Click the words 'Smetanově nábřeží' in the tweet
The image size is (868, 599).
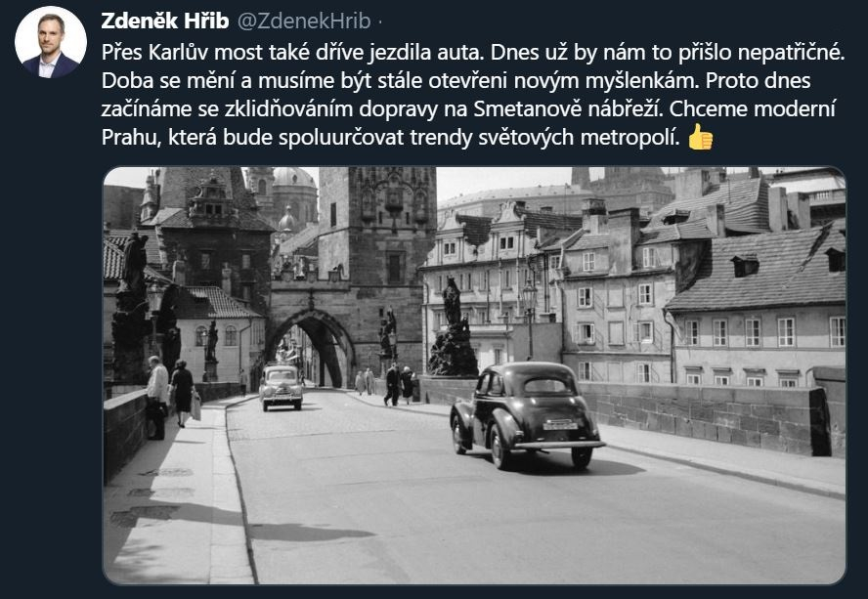pyautogui.click(x=568, y=109)
